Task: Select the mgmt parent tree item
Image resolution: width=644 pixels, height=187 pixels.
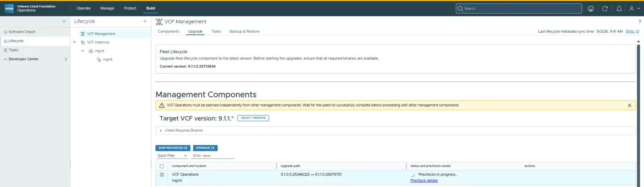Action: (x=99, y=51)
